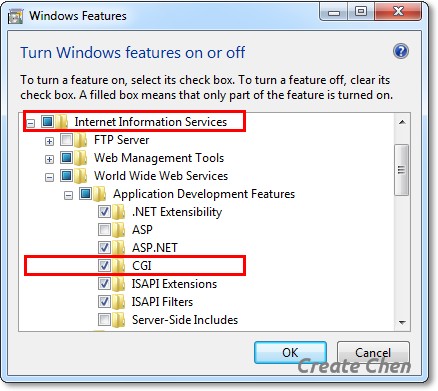This screenshot has width=438, height=391.
Task: Click the scrollbar down arrow in feature list
Action: coord(402,322)
